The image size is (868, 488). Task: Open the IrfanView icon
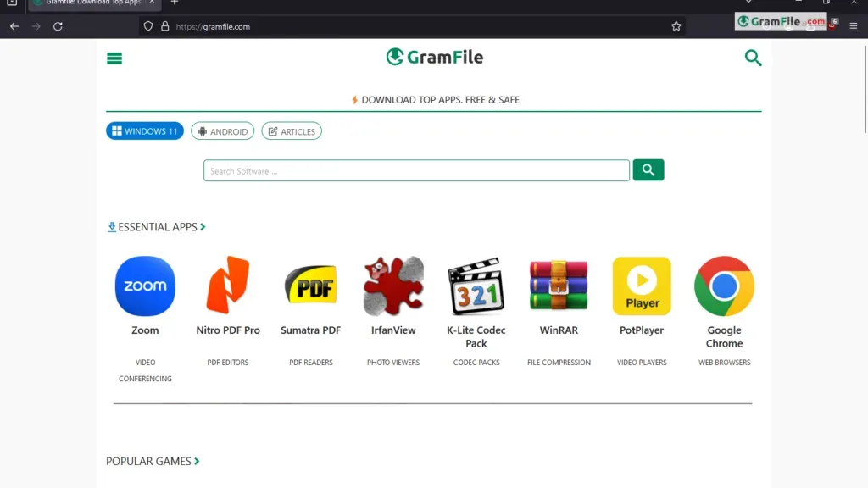coord(393,286)
